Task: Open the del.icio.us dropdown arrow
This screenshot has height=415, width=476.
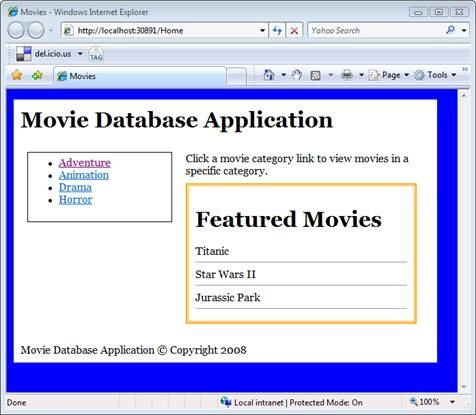Action: click(80, 53)
